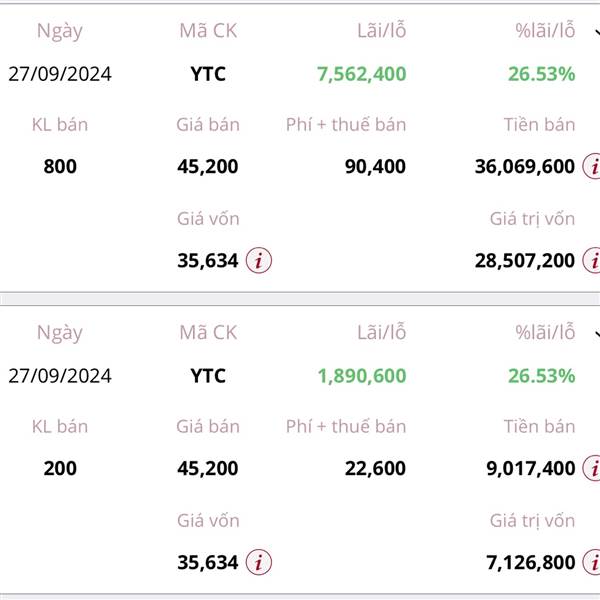This screenshot has height=600, width=600.
Task: Click the sold quantity value 200
Action: pyautogui.click(x=60, y=468)
